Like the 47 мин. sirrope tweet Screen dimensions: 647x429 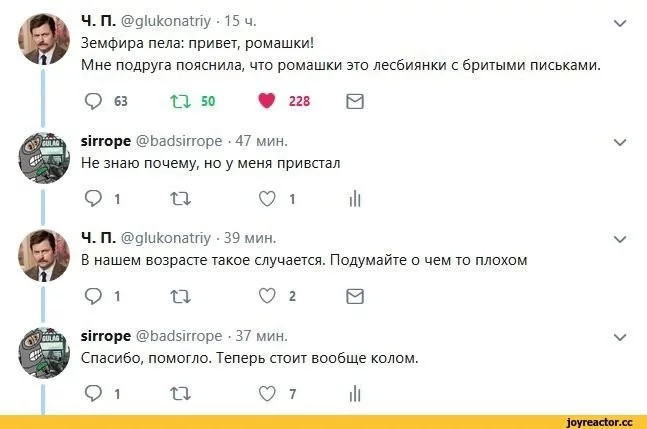tap(267, 198)
